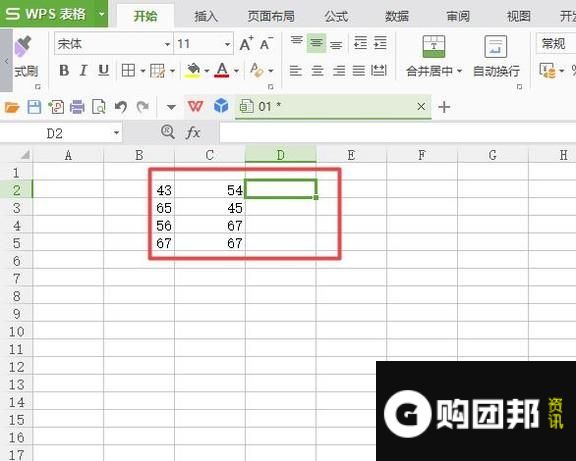Expand the 宋体 font name dropdown

click(167, 44)
